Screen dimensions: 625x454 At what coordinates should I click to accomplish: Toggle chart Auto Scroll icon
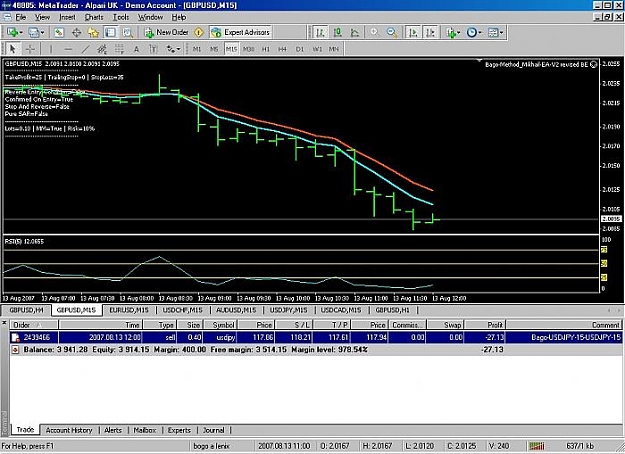tap(413, 32)
